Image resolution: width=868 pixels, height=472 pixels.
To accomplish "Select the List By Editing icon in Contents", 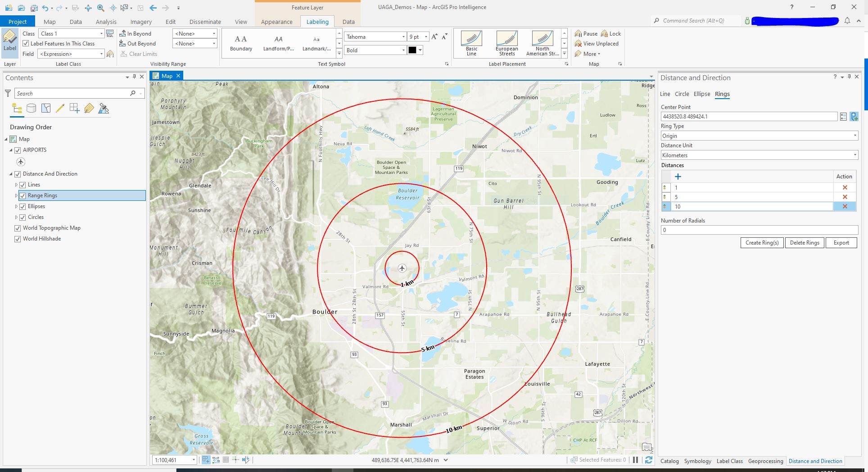I will click(x=60, y=108).
